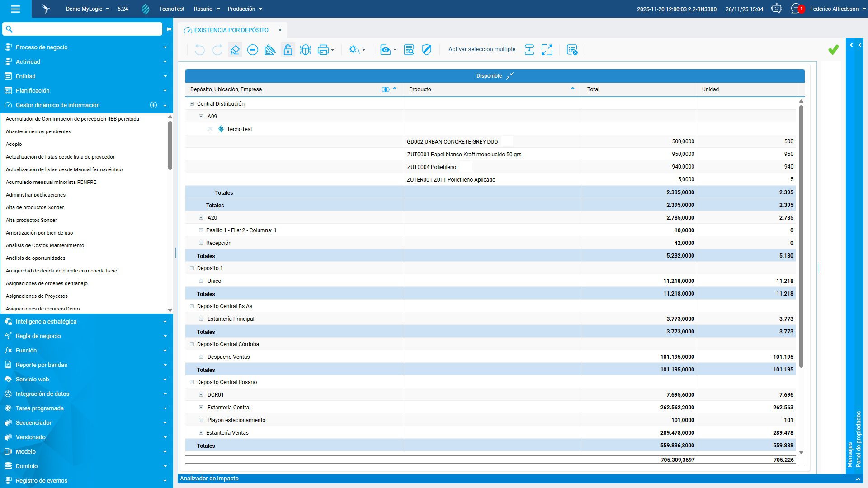This screenshot has width=868, height=488.
Task: Open the print options dropdown arrow
Action: [333, 50]
